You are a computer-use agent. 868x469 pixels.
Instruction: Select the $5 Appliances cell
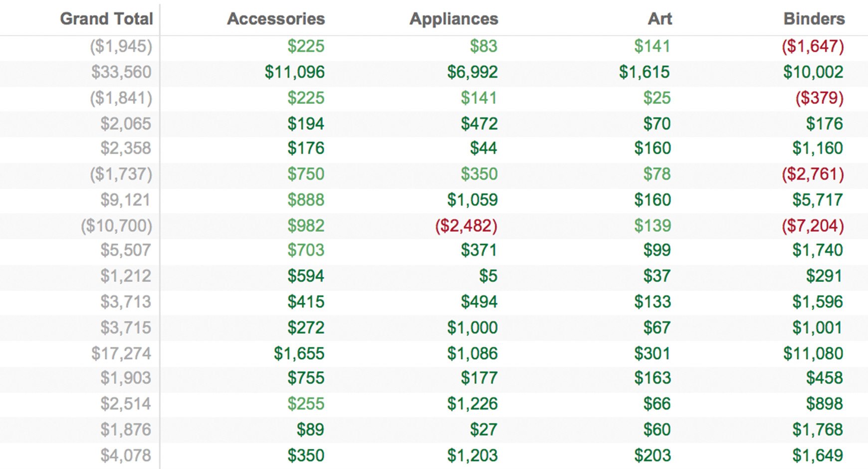coord(488,276)
